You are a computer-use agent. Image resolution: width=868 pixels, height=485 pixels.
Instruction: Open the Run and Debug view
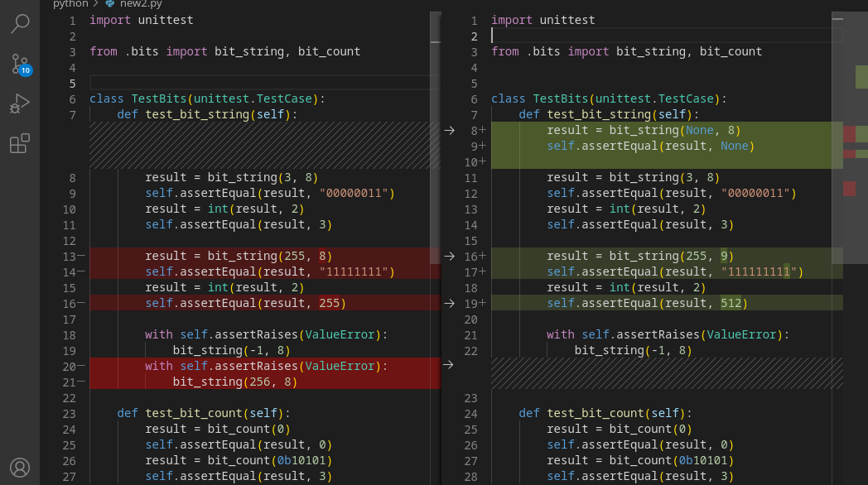click(x=20, y=103)
